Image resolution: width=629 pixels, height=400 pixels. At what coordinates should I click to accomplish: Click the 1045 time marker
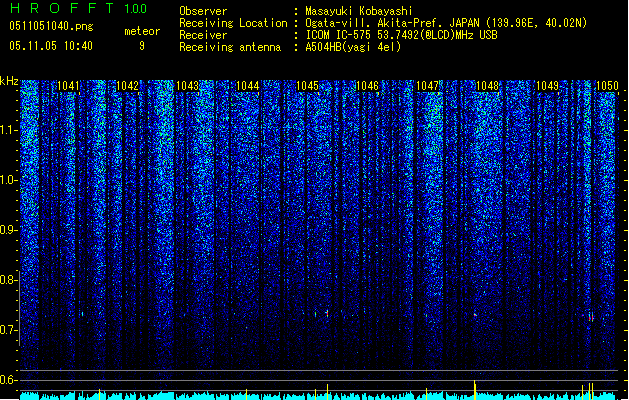click(307, 86)
